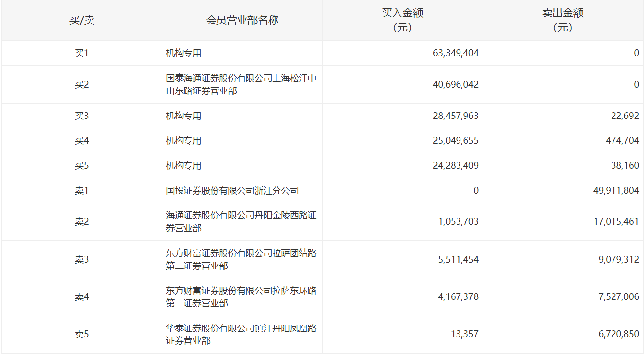This screenshot has width=644, height=355.
Task: Click buy amount 28,457,963
Action: point(456,116)
